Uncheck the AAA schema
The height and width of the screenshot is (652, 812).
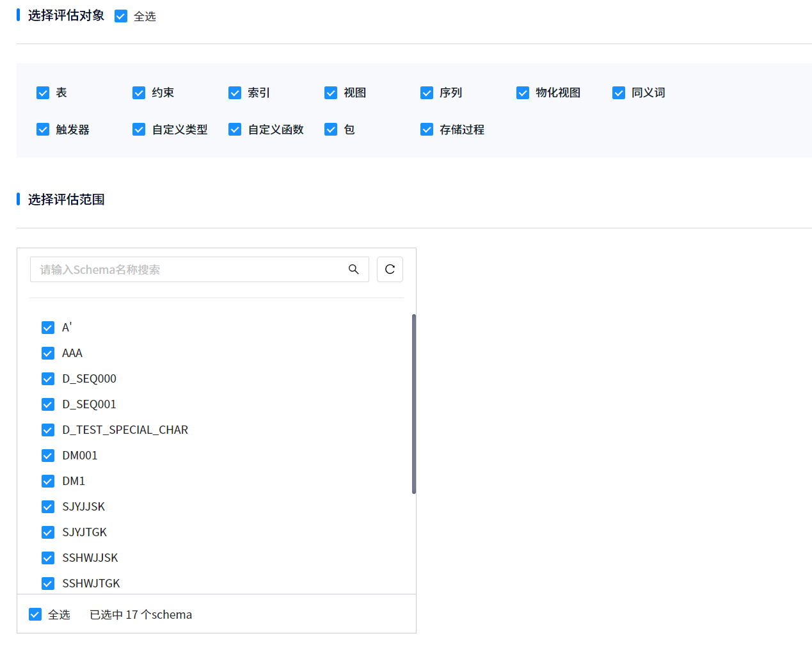pyautogui.click(x=48, y=353)
